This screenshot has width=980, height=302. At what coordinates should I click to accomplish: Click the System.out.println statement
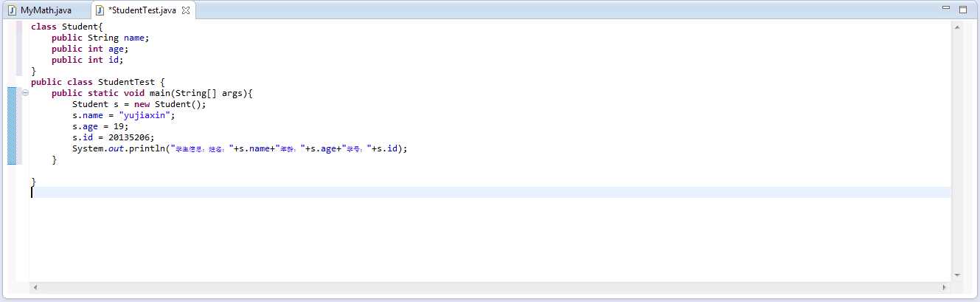click(x=240, y=148)
